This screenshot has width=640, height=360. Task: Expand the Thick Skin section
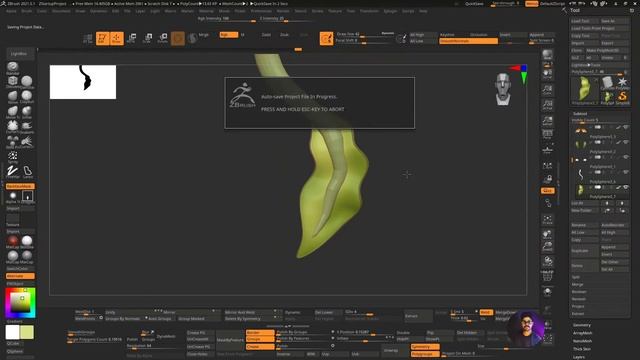(x=582, y=349)
